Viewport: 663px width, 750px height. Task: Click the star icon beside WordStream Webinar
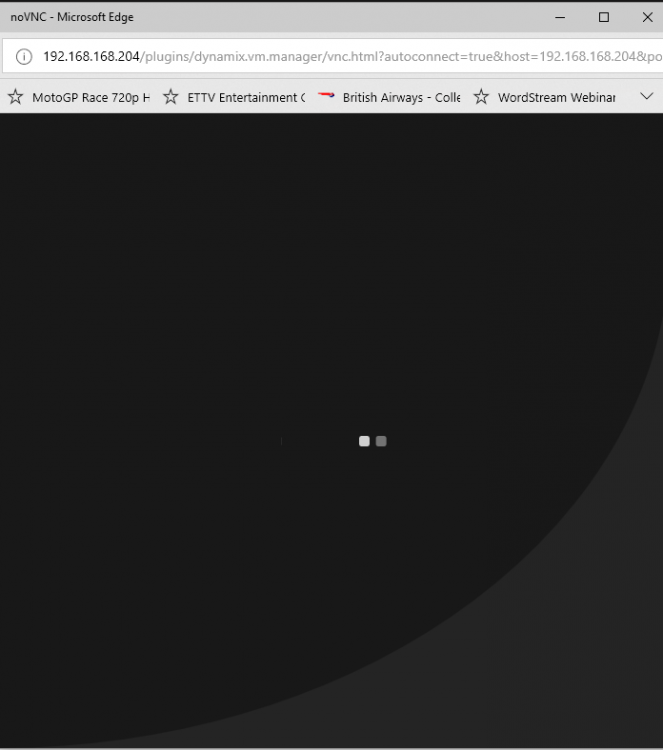(481, 97)
